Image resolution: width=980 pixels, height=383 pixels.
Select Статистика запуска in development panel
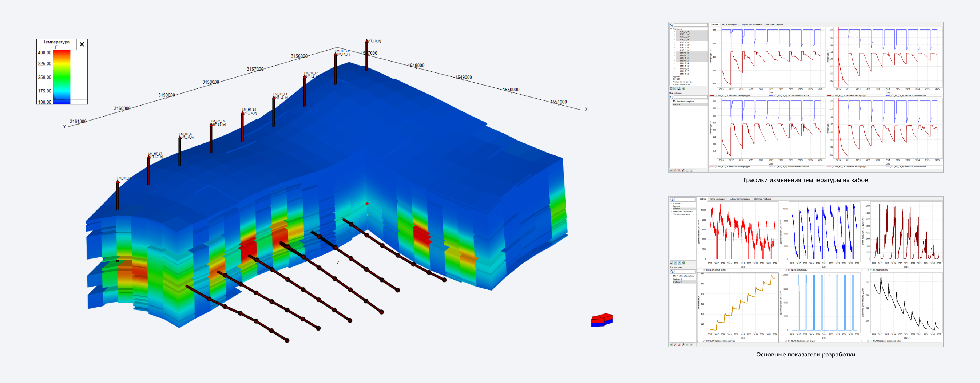pos(681,214)
